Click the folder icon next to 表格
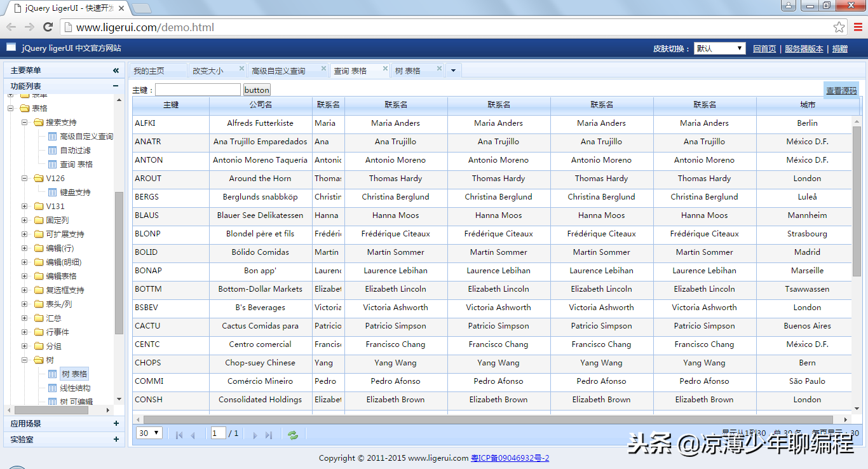 25,109
